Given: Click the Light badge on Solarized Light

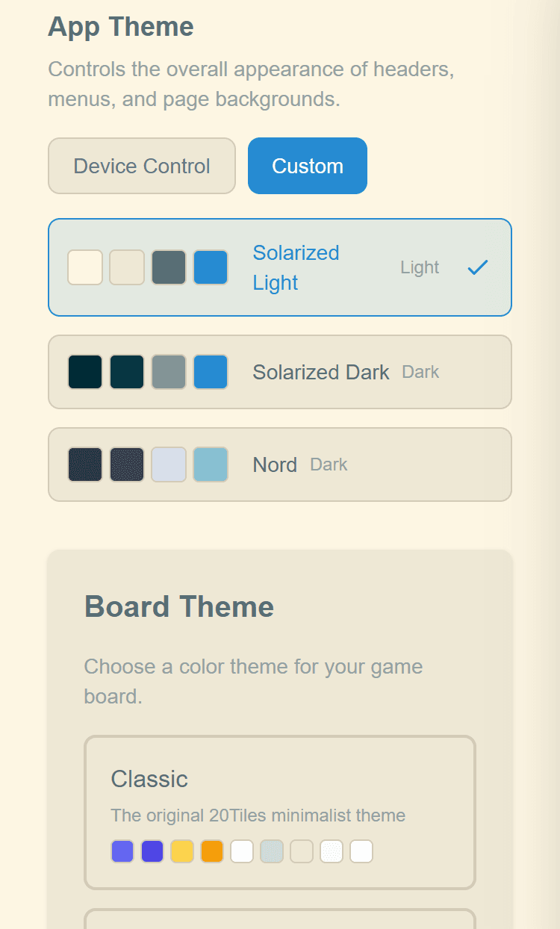Looking at the screenshot, I should coord(420,267).
